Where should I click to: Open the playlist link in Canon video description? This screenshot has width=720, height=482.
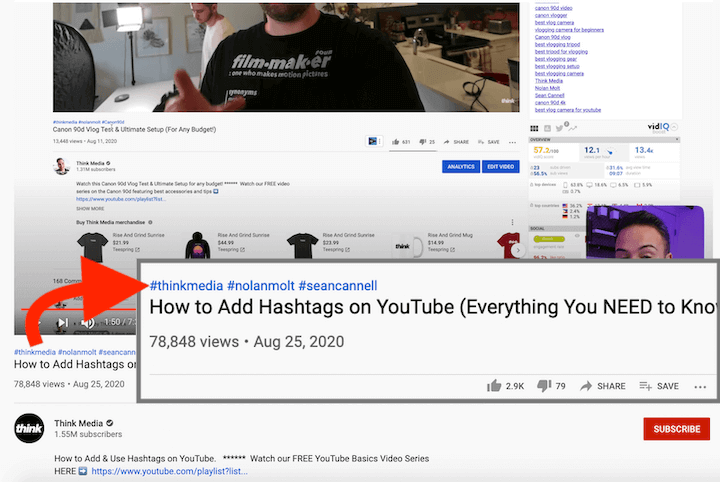click(x=121, y=199)
